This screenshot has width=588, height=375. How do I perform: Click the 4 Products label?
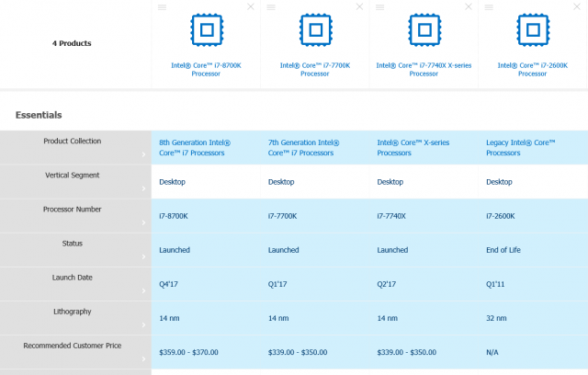72,43
